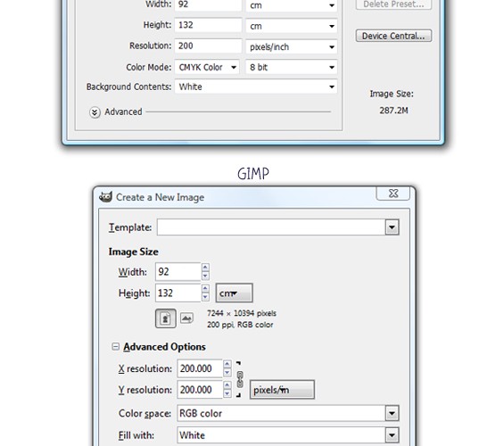This screenshot has height=446, width=504.
Task: Click the Device Central button
Action: point(393,36)
